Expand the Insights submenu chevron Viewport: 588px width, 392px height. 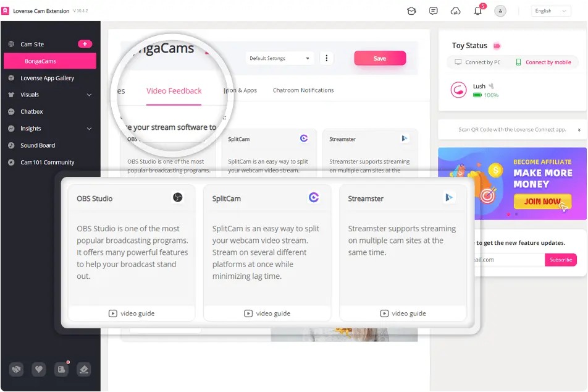coord(89,129)
